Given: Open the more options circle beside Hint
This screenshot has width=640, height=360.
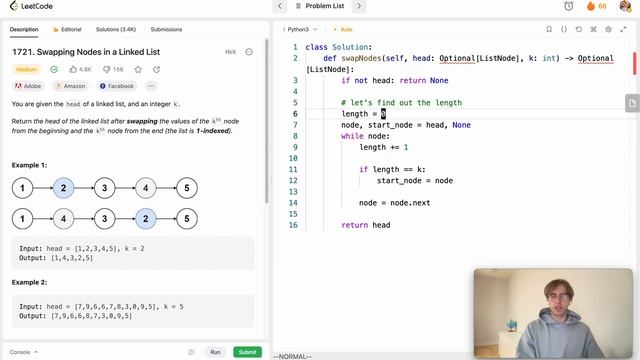Looking at the screenshot, I should point(249,52).
